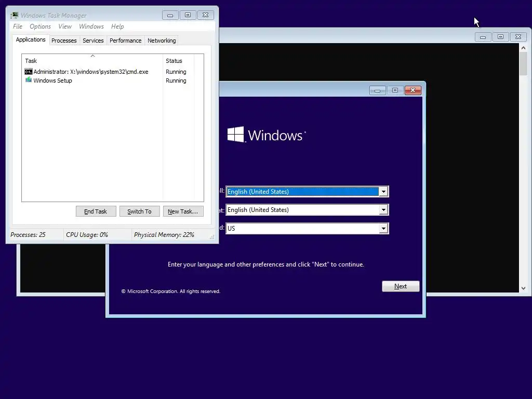Sort by the Status column header

[179, 61]
